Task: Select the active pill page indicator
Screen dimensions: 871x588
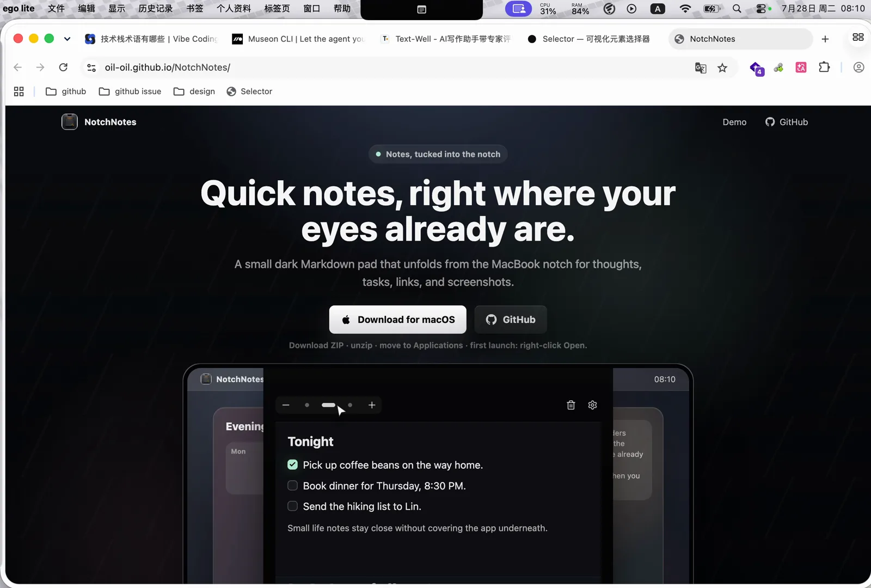Action: (x=329, y=405)
